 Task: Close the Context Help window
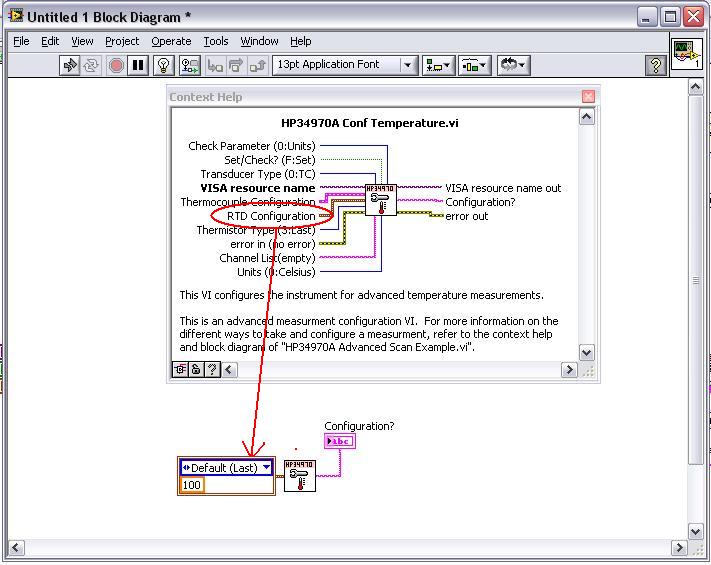[x=588, y=97]
